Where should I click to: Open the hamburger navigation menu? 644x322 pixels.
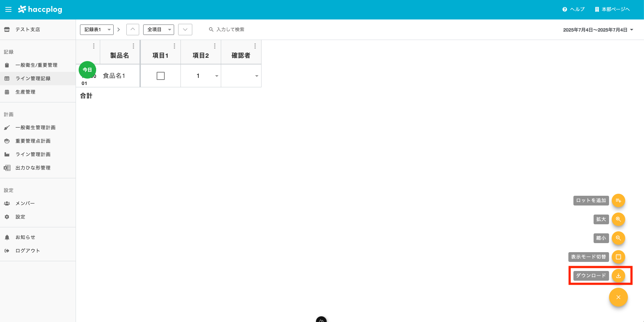[x=8, y=9]
